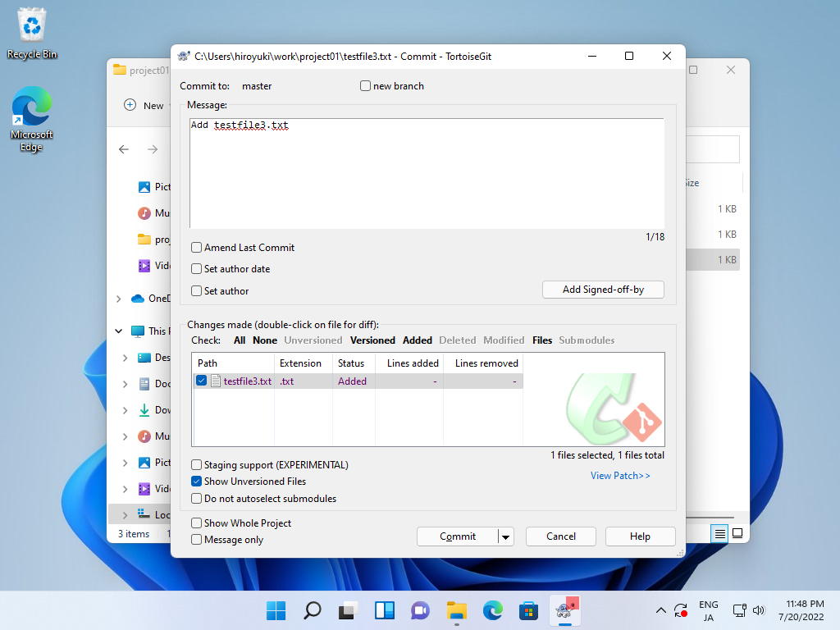Image resolution: width=840 pixels, height=630 pixels.
Task: Check the new branch option
Action: pyautogui.click(x=364, y=85)
